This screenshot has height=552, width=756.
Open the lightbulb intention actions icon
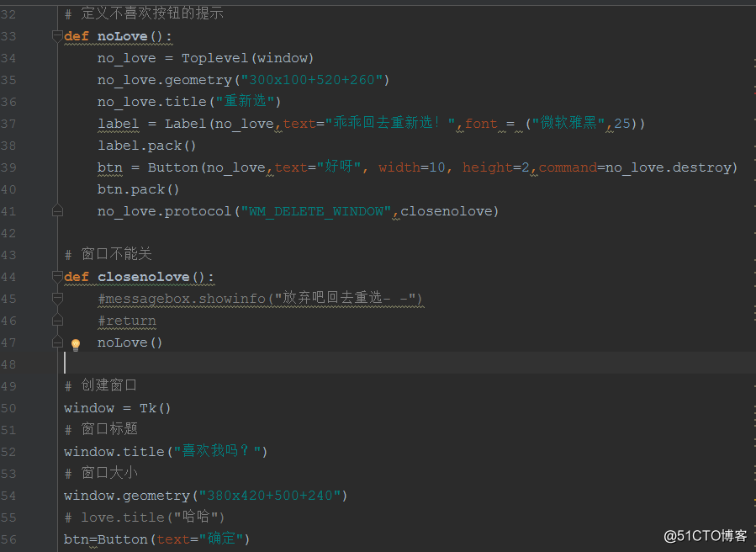[76, 344]
